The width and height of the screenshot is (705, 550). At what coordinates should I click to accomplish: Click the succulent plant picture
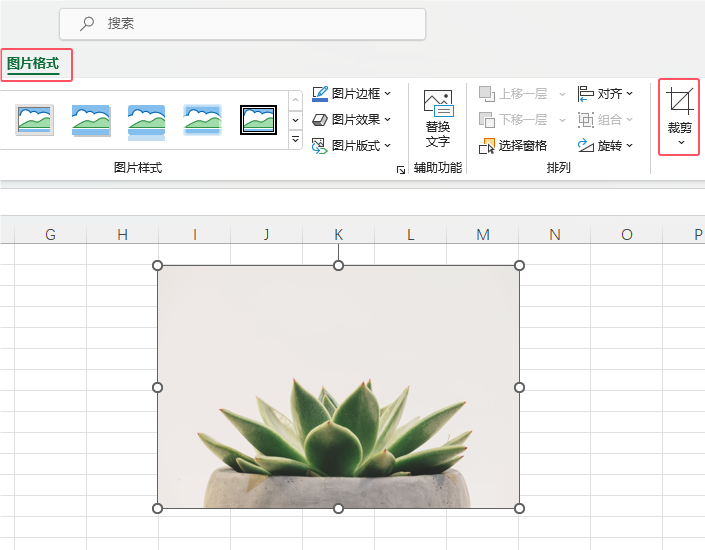(338, 387)
